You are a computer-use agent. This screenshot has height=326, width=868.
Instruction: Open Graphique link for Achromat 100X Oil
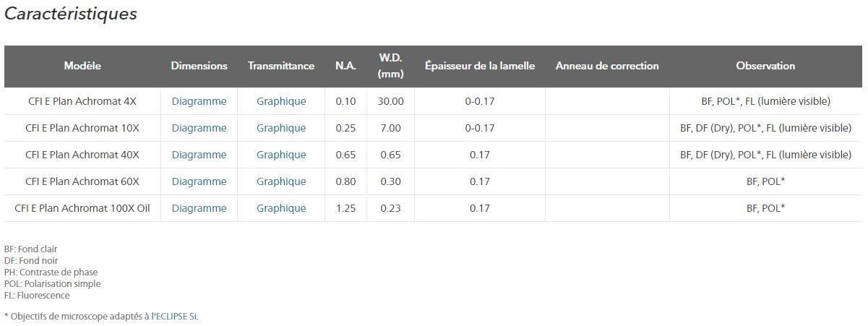point(281,208)
